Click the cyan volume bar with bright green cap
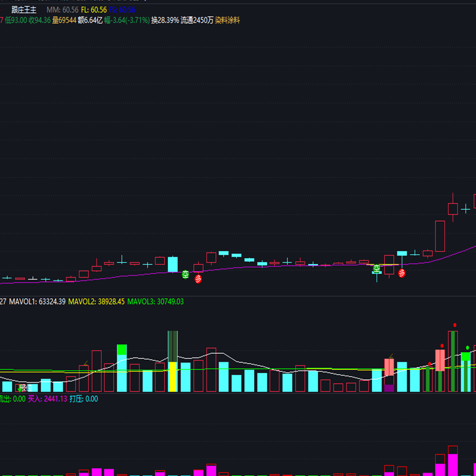 [122, 368]
